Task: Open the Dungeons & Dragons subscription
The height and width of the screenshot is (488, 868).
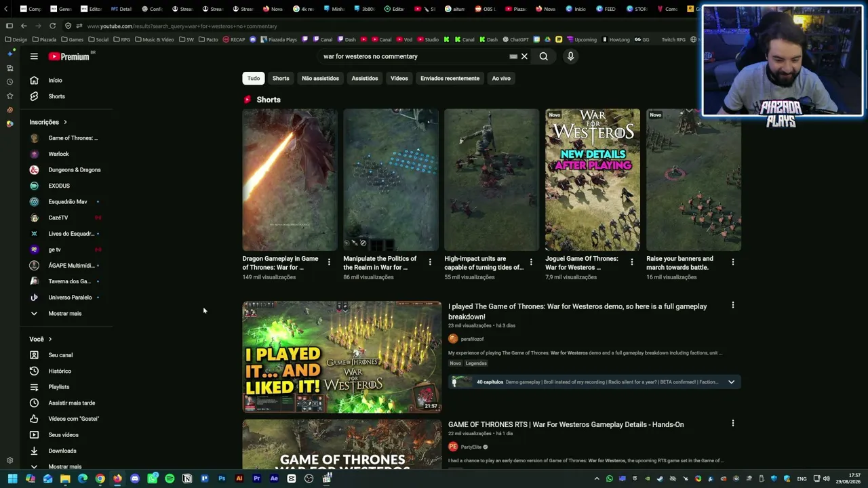Action: coord(68,169)
